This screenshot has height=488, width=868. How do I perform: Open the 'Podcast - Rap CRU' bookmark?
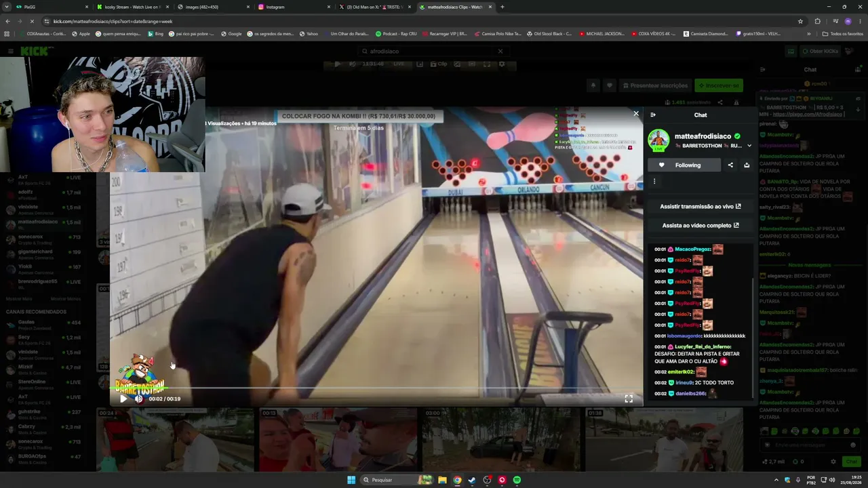tap(396, 34)
